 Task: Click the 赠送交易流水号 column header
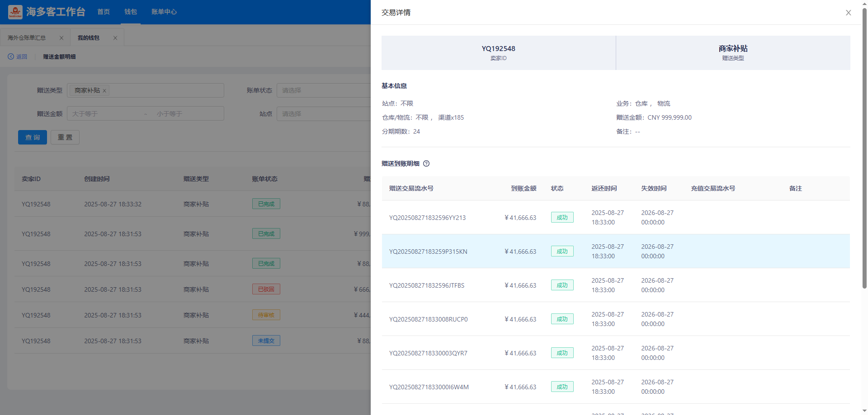(x=411, y=188)
